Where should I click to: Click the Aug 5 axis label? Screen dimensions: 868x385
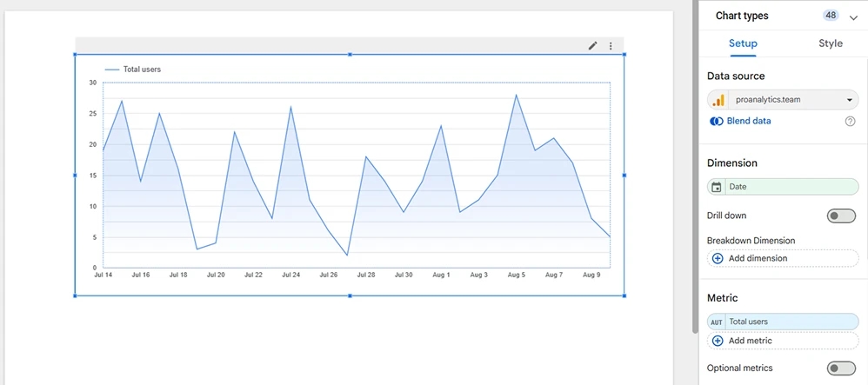pos(517,275)
